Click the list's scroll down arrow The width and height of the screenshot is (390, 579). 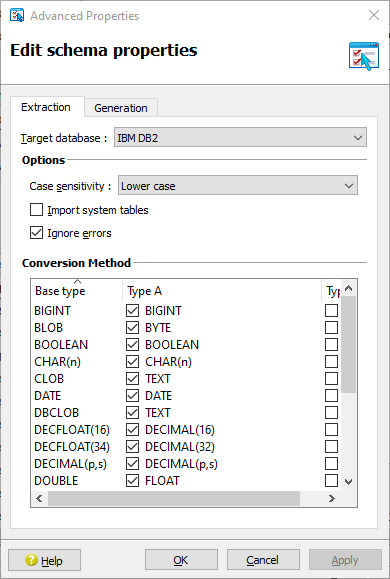click(x=349, y=481)
